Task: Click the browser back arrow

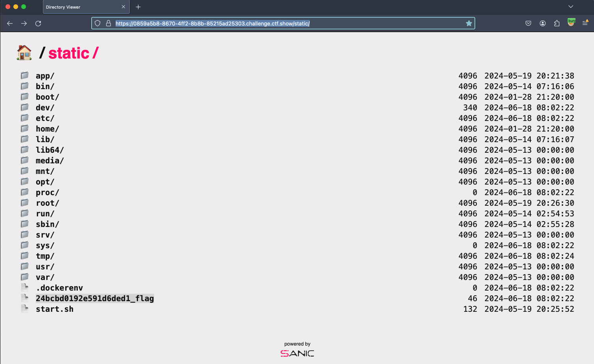Action: pyautogui.click(x=10, y=24)
